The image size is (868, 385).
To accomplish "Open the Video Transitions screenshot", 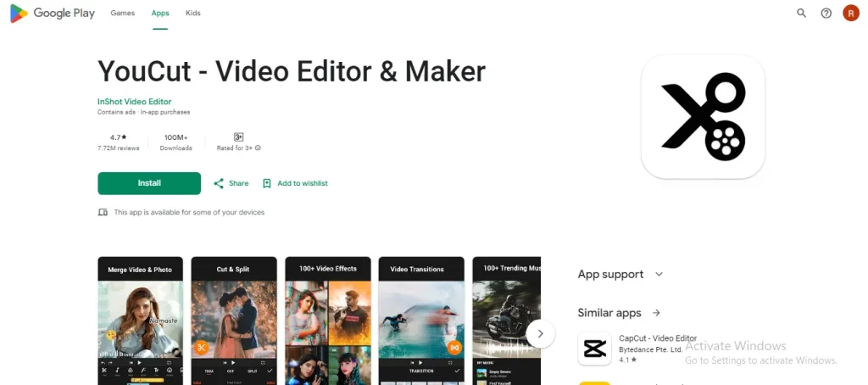I will pos(421,321).
